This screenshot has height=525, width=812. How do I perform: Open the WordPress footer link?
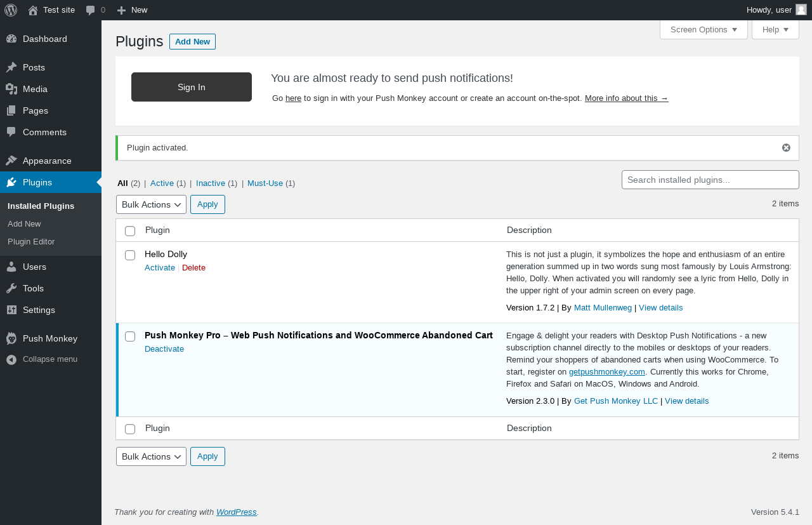coord(237,512)
